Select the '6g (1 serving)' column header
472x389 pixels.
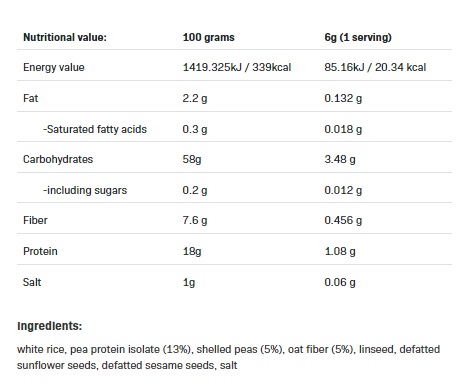(x=358, y=37)
